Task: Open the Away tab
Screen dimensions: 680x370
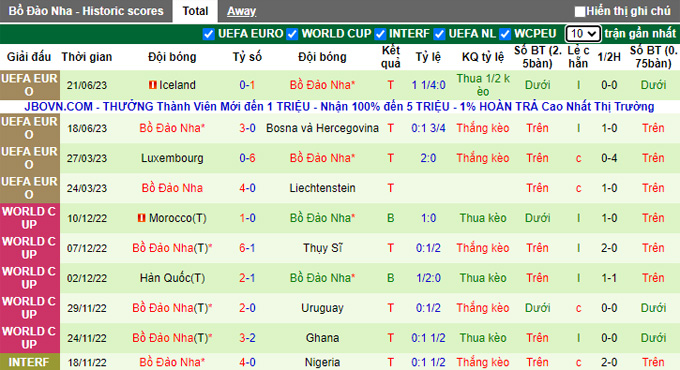Action: coord(241,11)
